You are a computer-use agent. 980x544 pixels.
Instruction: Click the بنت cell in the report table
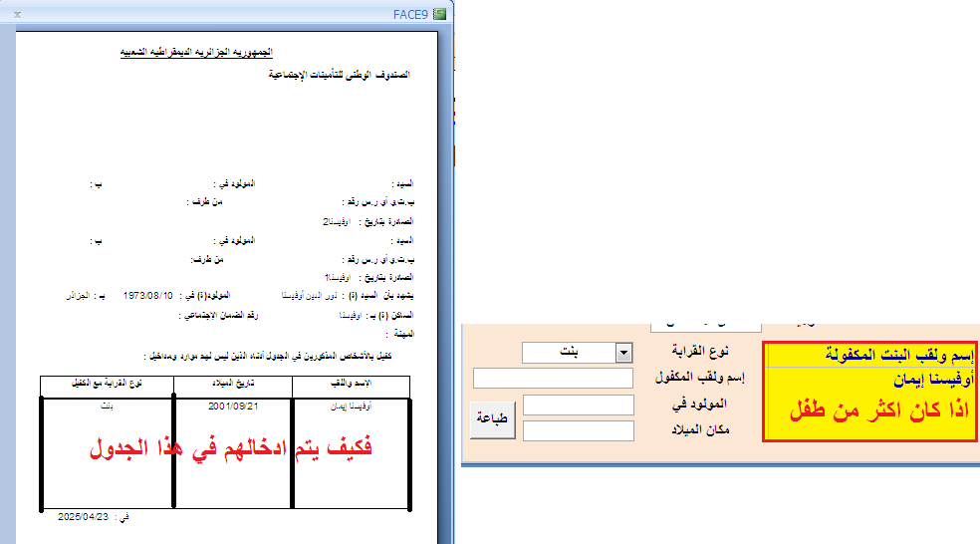pos(107,407)
